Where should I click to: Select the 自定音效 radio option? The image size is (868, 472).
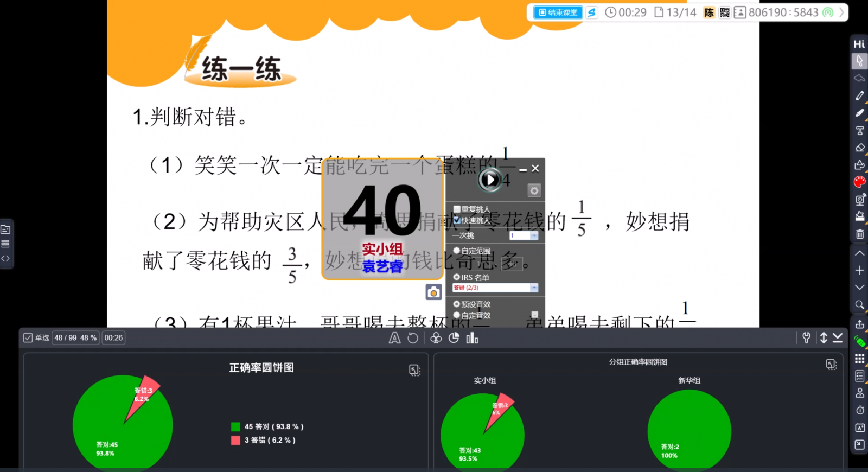point(457,315)
